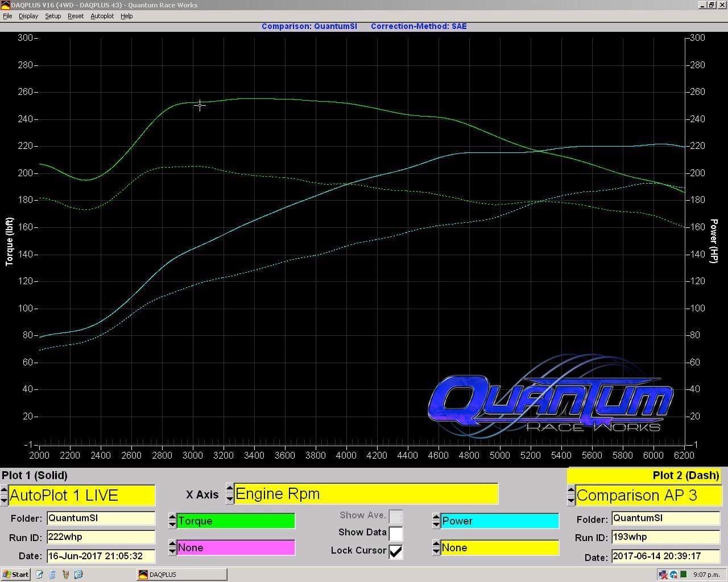Open the Display menu

click(28, 16)
